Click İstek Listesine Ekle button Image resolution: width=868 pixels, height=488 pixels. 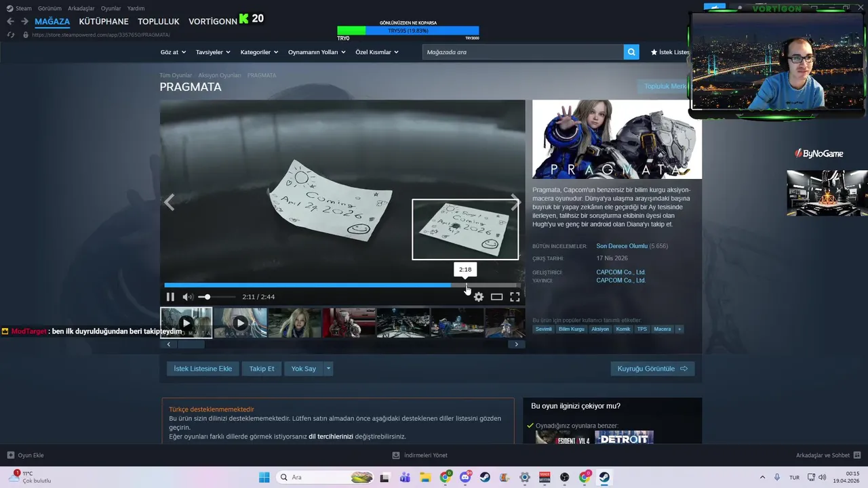[203, 369]
